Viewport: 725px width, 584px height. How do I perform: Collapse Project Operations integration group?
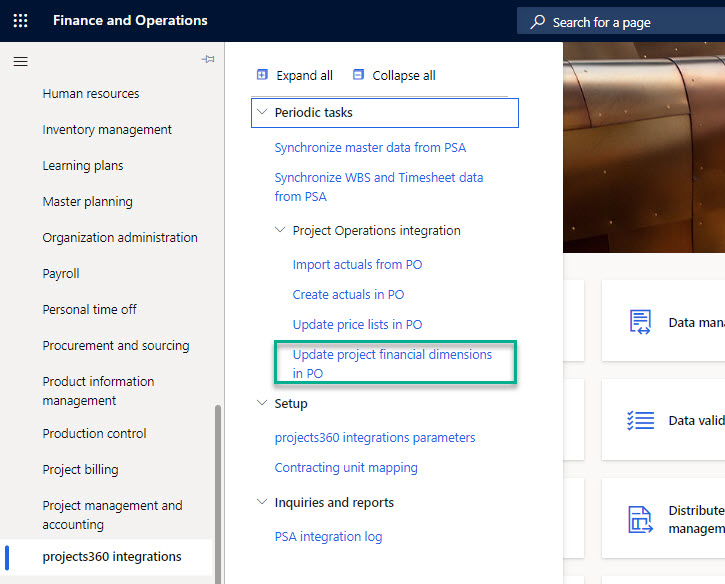[280, 230]
